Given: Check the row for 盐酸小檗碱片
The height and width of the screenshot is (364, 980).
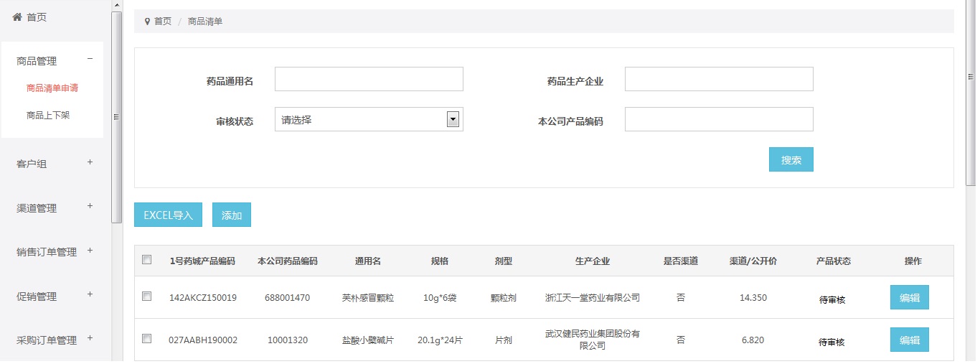Looking at the screenshot, I should pyautogui.click(x=147, y=339).
